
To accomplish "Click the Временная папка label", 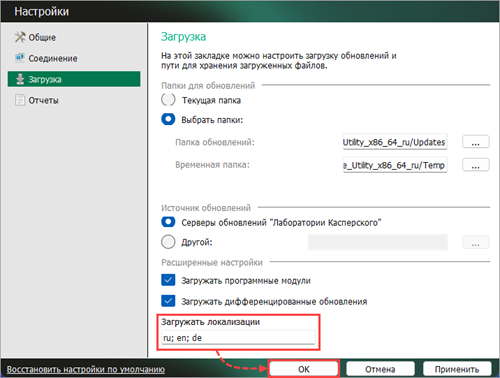I will point(212,165).
